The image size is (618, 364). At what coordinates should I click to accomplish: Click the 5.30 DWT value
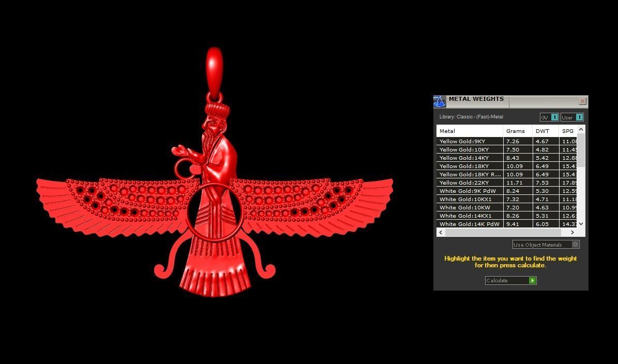(x=542, y=191)
